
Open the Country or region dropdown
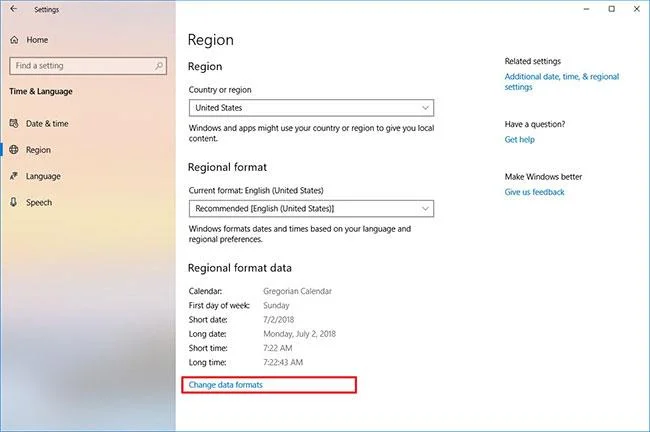(x=311, y=108)
